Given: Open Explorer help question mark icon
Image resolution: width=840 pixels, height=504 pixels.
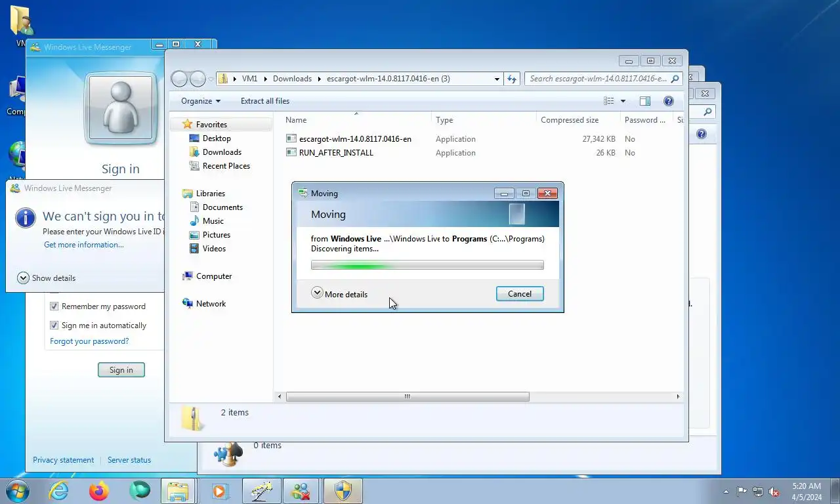Looking at the screenshot, I should click(x=669, y=101).
